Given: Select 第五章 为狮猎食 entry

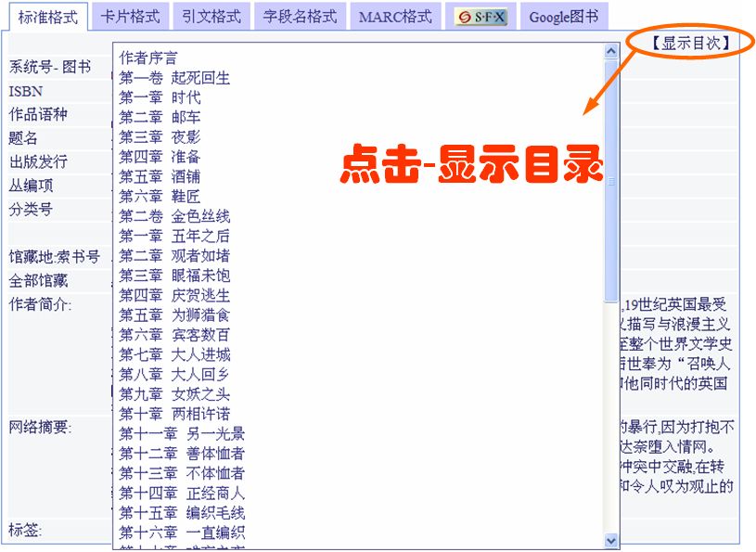Looking at the screenshot, I should (x=174, y=315).
